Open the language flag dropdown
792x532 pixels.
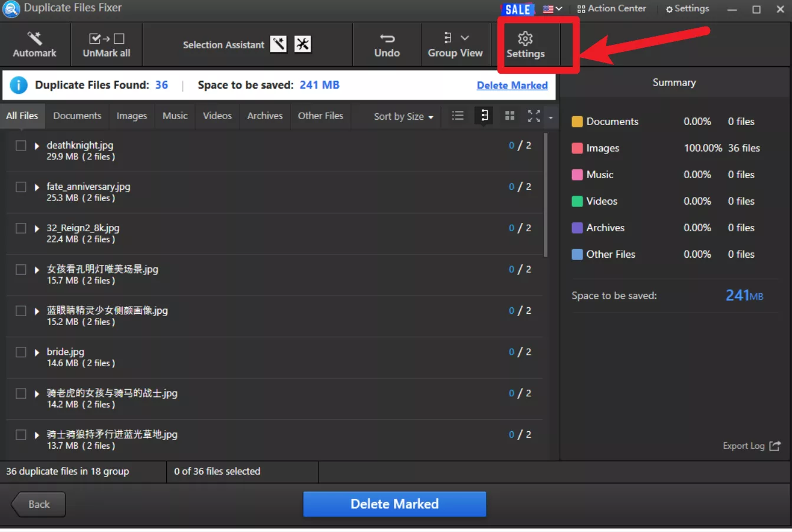tap(553, 9)
